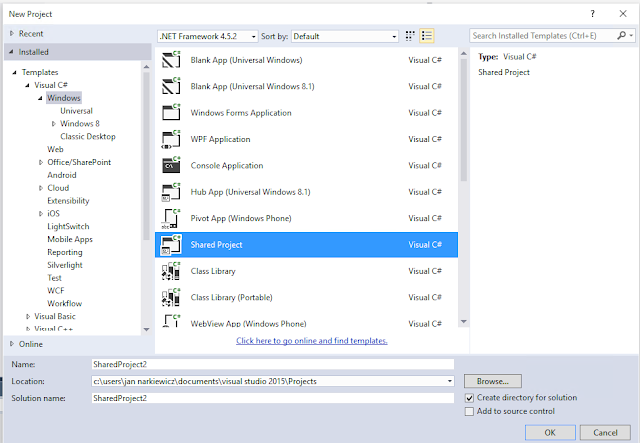Collapse the Templates tree node
This screenshot has height=443, width=640.
coord(15,72)
